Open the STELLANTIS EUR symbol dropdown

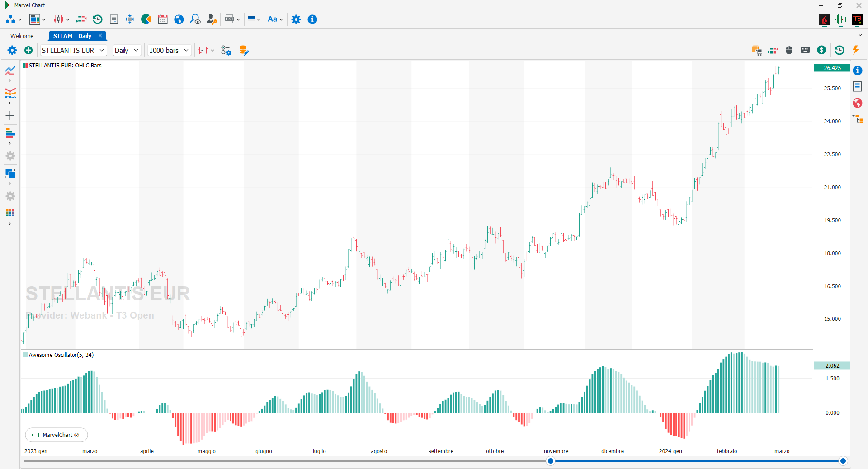(73, 50)
